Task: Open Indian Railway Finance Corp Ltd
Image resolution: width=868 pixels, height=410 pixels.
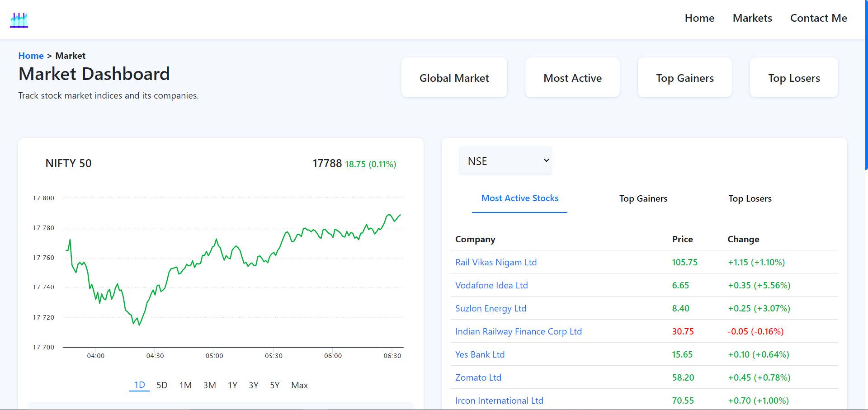Action: [x=519, y=331]
